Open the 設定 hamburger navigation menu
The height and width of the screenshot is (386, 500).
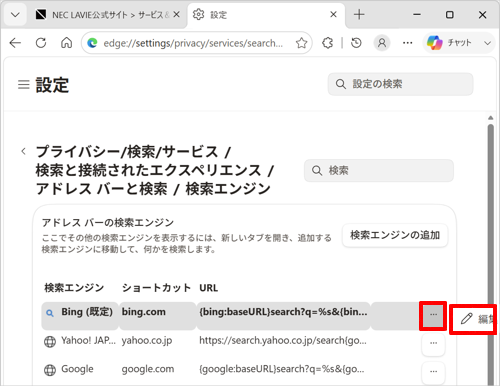coord(24,85)
